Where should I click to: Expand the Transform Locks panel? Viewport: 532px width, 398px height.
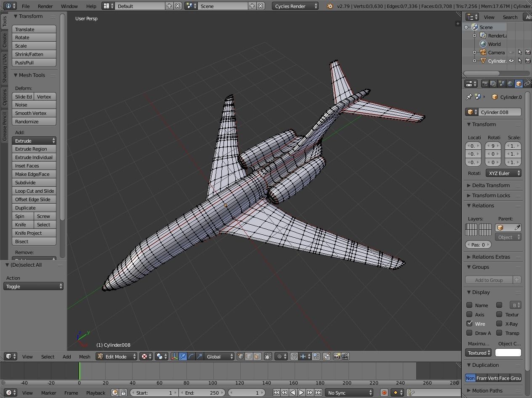(x=491, y=195)
